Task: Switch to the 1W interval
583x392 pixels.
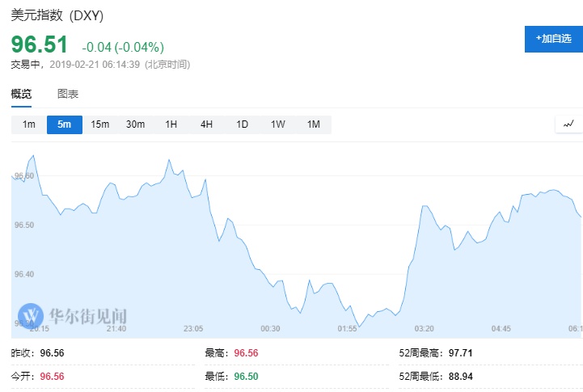Action: [x=277, y=124]
